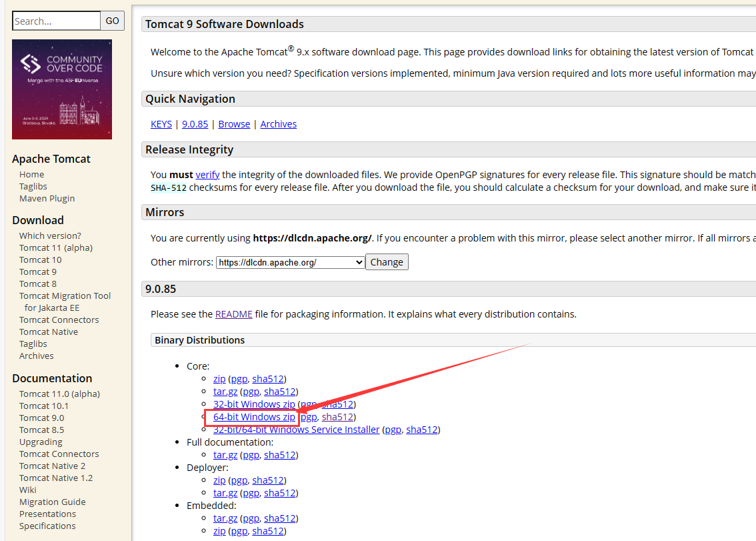Open the Tomcat Native download link
756x541 pixels.
click(49, 332)
